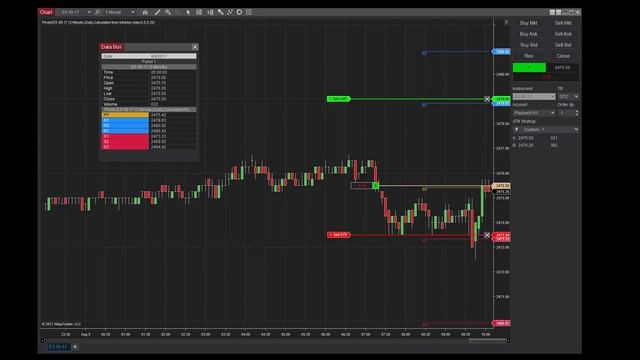Open the Minute interval selector dropdown

[x=119, y=12]
